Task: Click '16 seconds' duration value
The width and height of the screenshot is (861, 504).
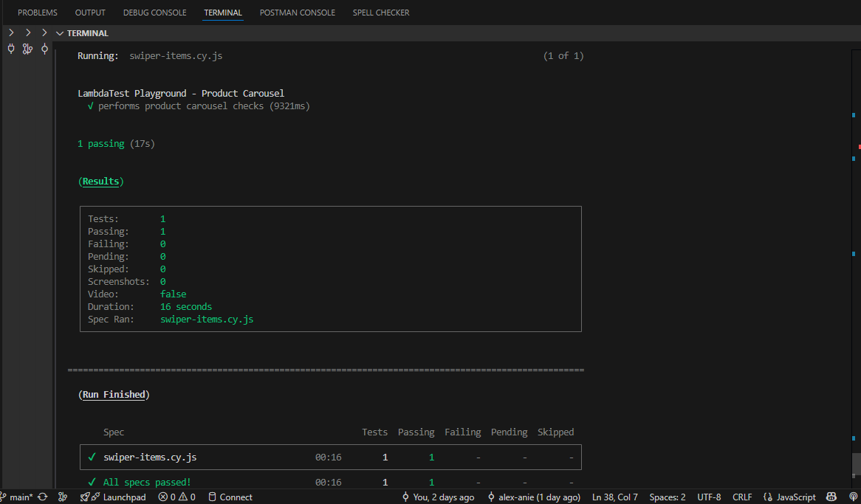Action: point(186,306)
